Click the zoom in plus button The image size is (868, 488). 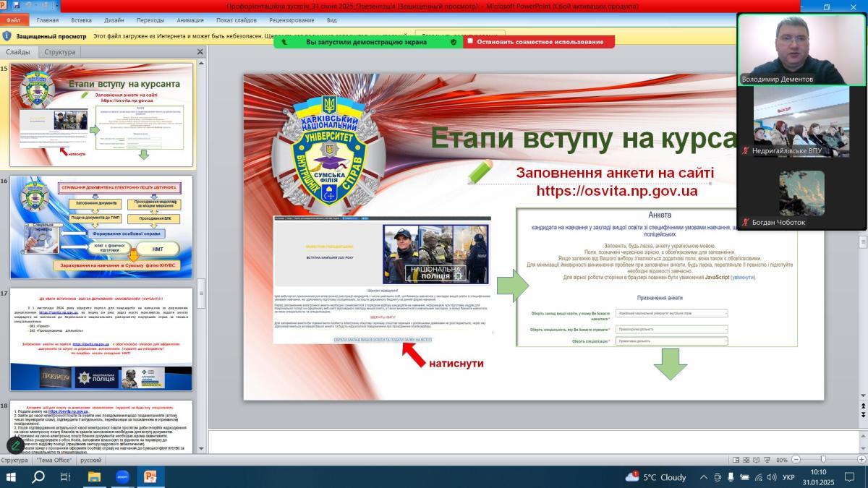coord(861,460)
